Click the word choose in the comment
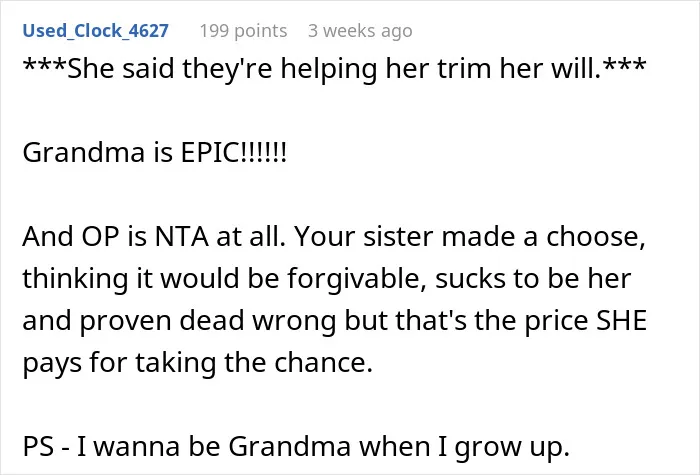Viewport: 700px width, 475px height. click(x=596, y=237)
